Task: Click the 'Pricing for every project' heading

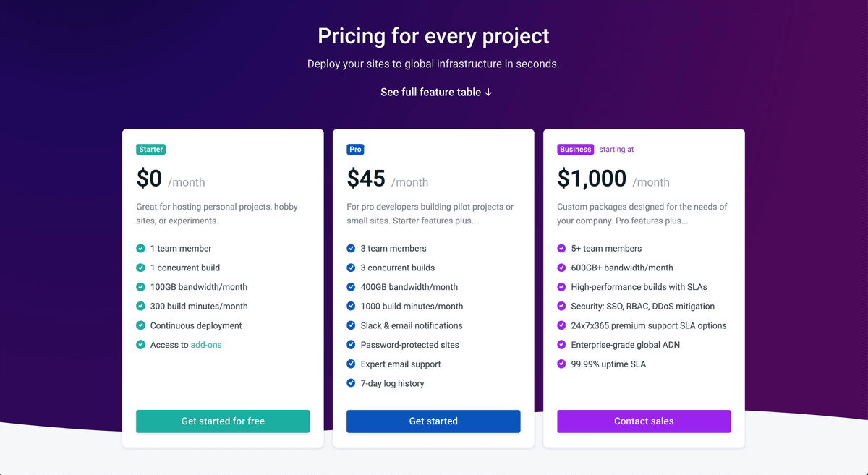Action: (x=433, y=35)
